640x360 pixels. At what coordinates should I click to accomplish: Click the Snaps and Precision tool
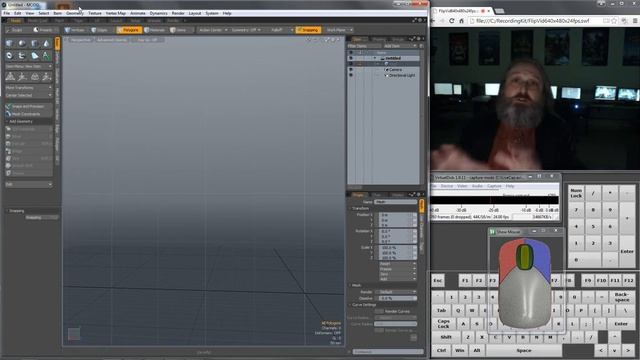pyautogui.click(x=29, y=106)
